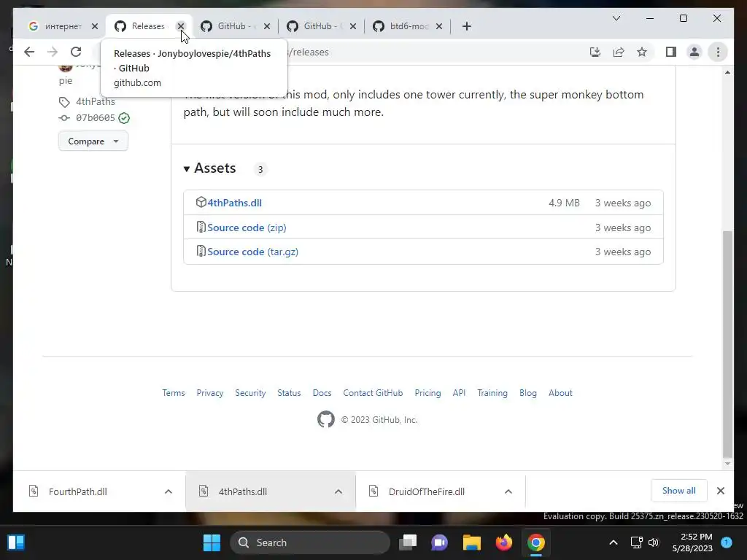Open the Compare dropdown

(x=93, y=141)
